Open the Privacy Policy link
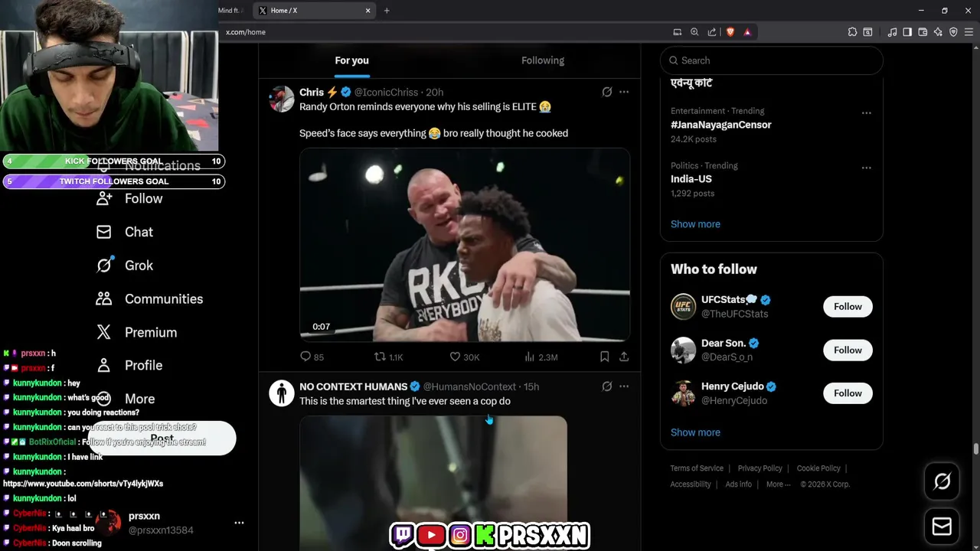The height and width of the screenshot is (551, 980). pos(759,468)
